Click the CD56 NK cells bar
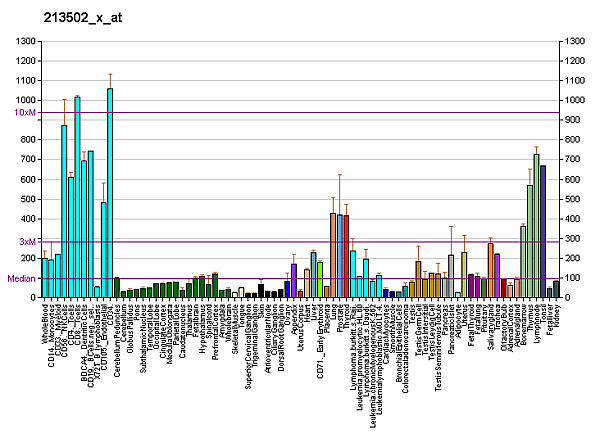This screenshot has height=434, width=600. pos(64,210)
